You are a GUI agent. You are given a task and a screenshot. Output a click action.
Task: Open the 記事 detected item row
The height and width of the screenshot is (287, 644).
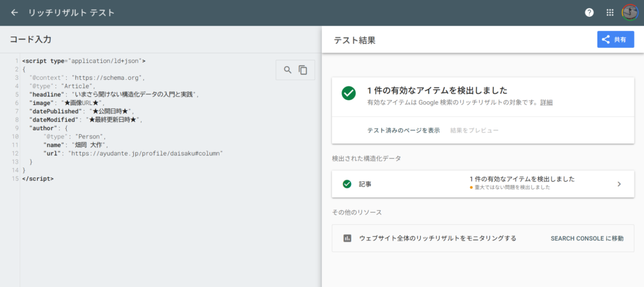pyautogui.click(x=483, y=184)
